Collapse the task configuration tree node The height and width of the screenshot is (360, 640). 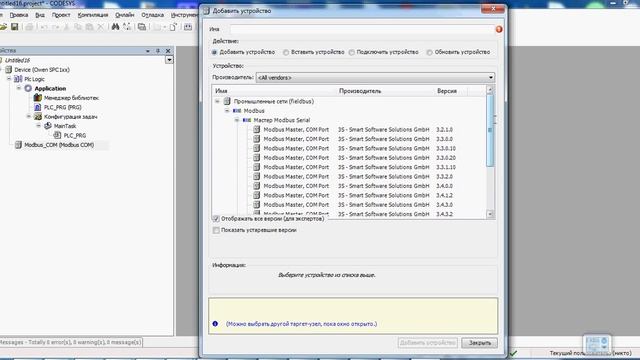click(x=29, y=116)
